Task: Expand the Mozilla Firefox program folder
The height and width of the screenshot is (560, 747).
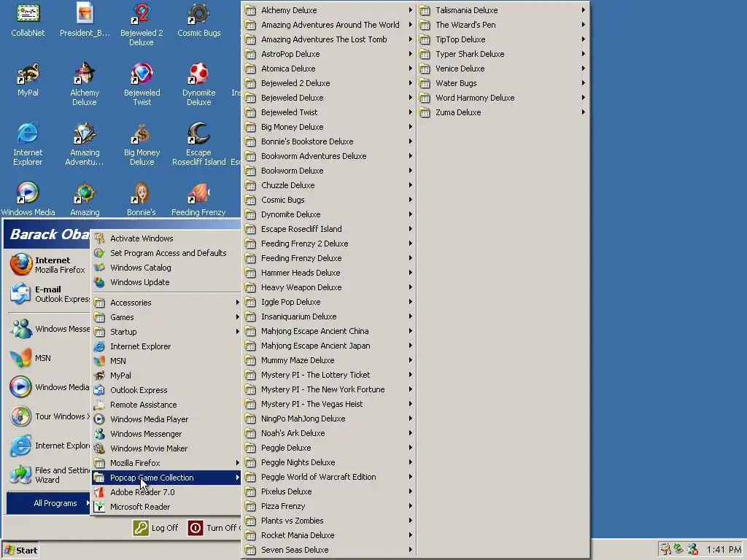Action: 166,463
